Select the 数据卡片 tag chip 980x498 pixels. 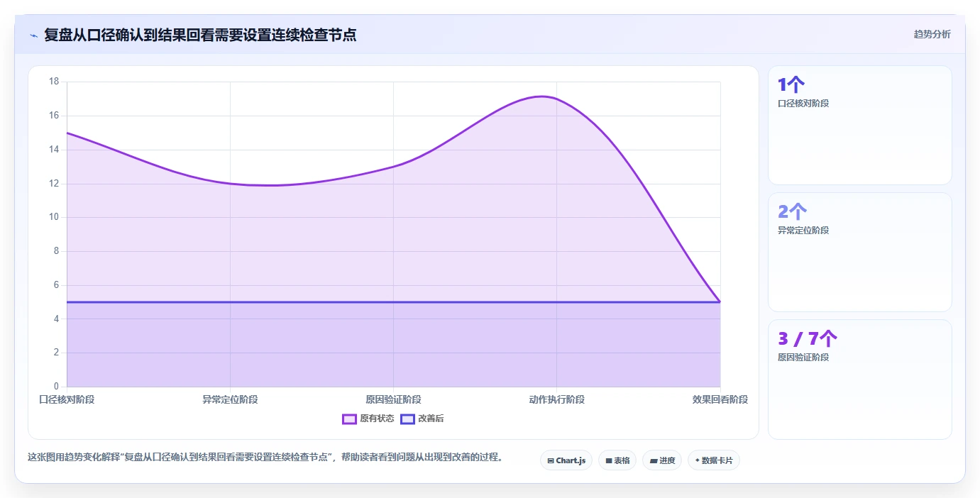click(714, 460)
